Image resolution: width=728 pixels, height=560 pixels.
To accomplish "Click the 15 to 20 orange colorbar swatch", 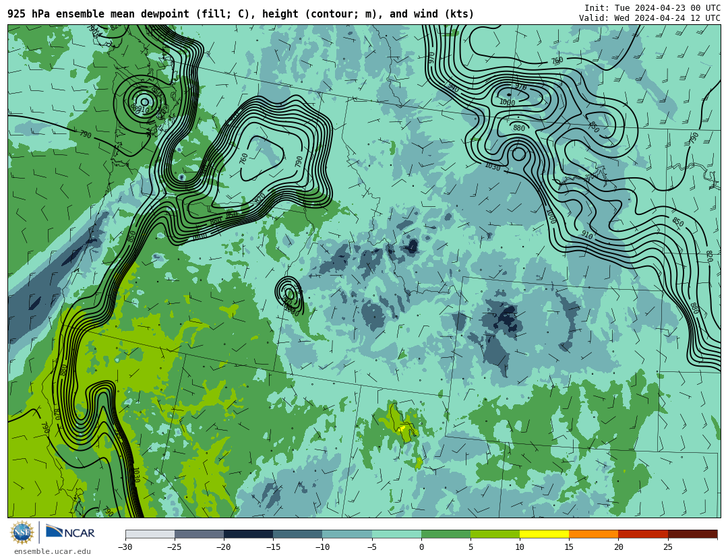I will click(x=594, y=534).
